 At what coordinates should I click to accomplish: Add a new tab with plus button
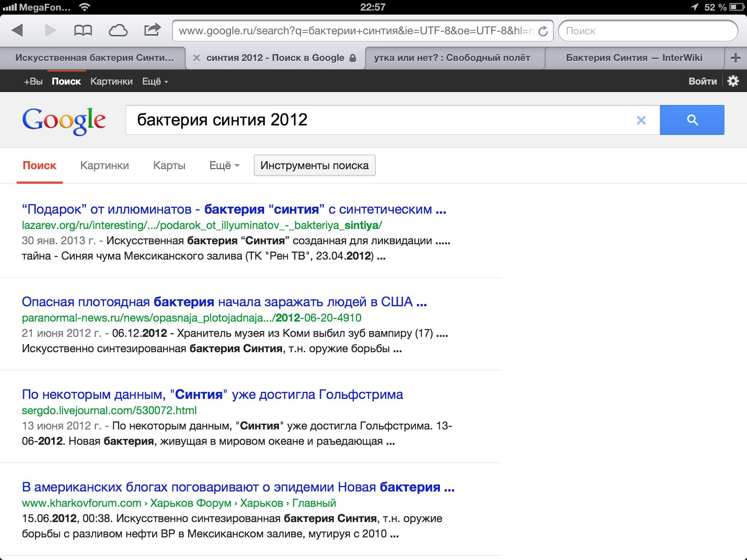click(x=736, y=58)
